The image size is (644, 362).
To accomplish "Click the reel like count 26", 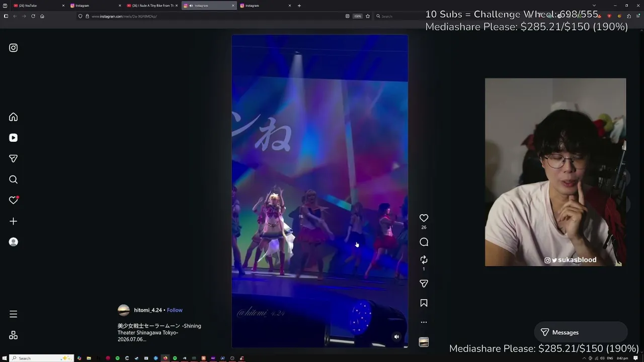I will 424,227.
